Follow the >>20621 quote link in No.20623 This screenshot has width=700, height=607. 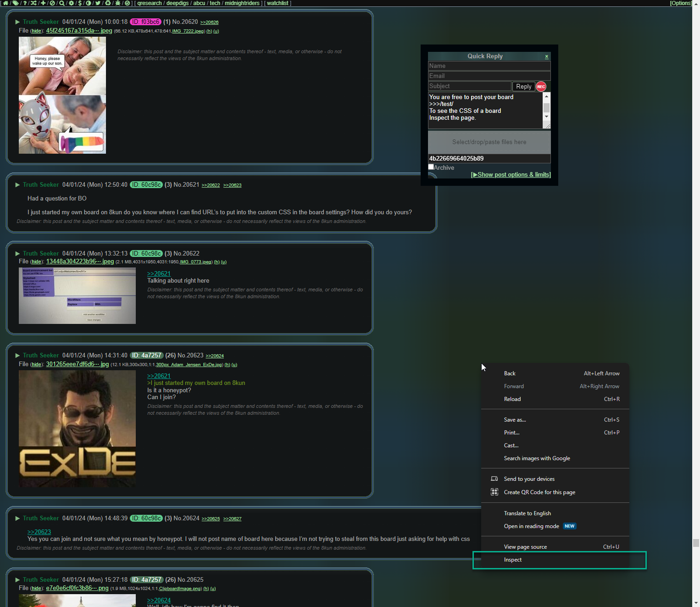pyautogui.click(x=159, y=376)
